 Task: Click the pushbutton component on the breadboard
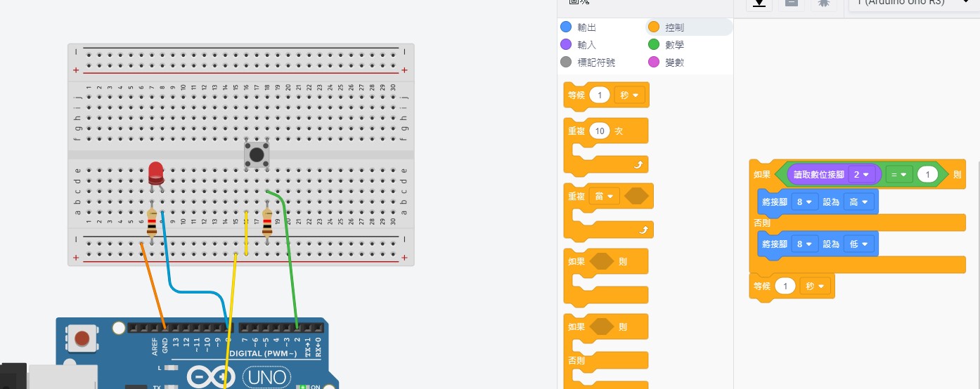(x=257, y=155)
